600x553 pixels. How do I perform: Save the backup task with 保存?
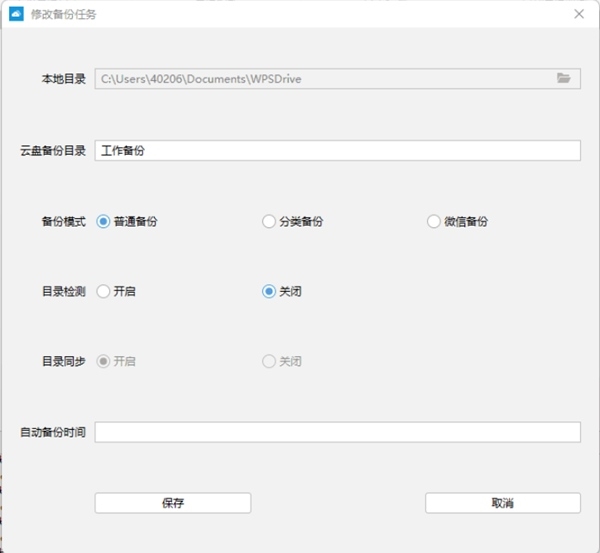click(x=173, y=502)
